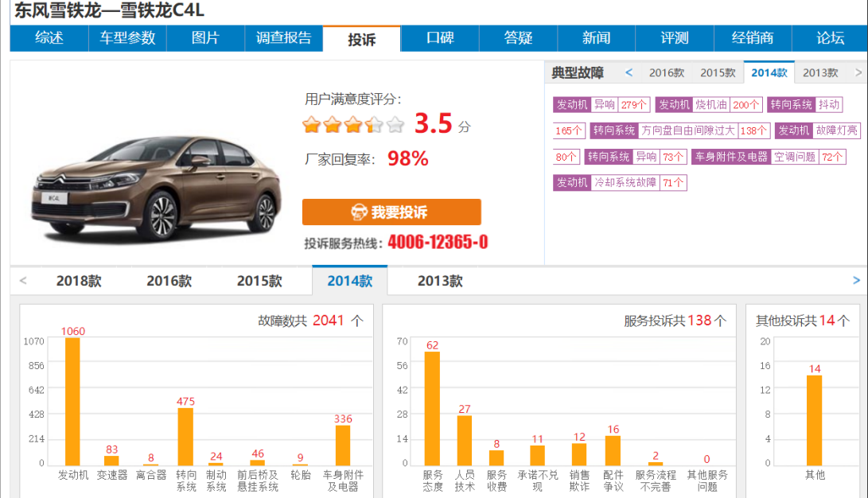Click the 转向系统 bar labeled 475
The height and width of the screenshot is (498, 868).
(185, 437)
